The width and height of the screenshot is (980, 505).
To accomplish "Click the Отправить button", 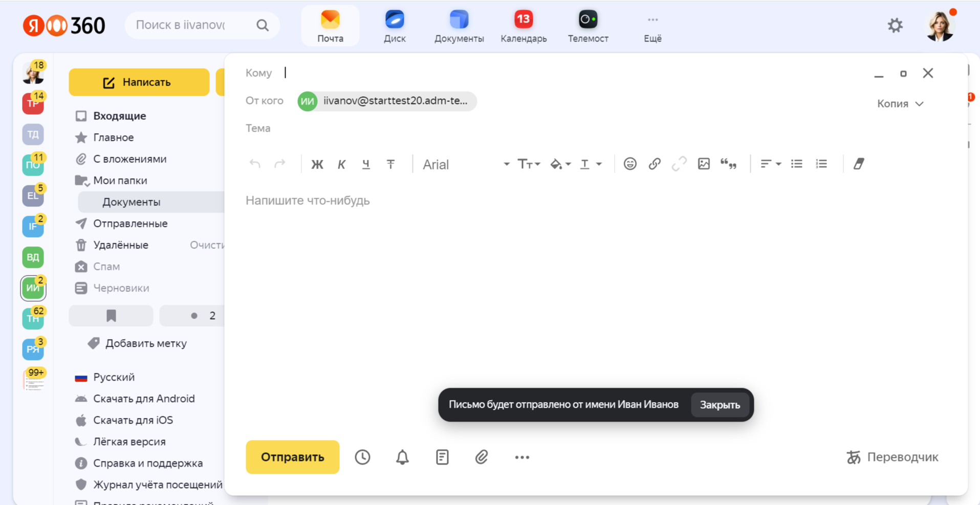I will (x=292, y=457).
